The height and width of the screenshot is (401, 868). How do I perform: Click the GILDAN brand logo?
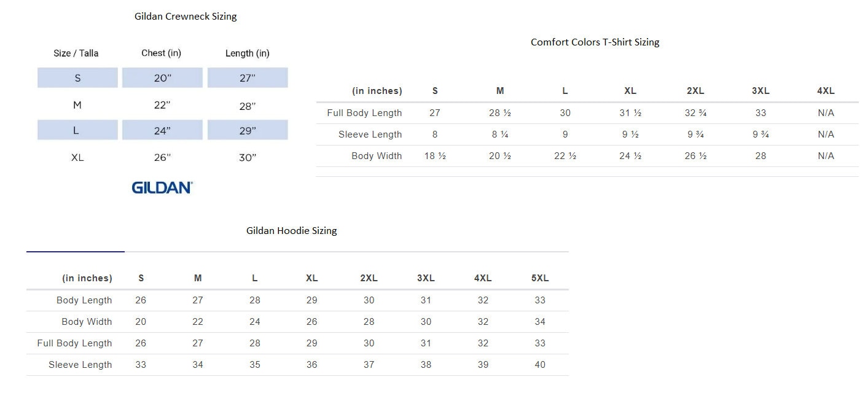pyautogui.click(x=162, y=187)
